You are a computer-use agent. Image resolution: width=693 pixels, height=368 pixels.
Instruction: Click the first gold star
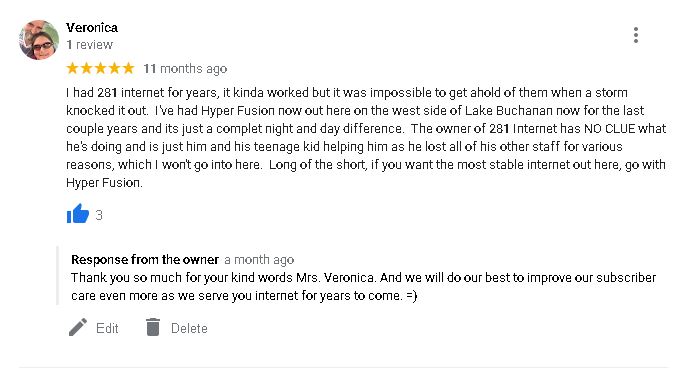pos(72,68)
